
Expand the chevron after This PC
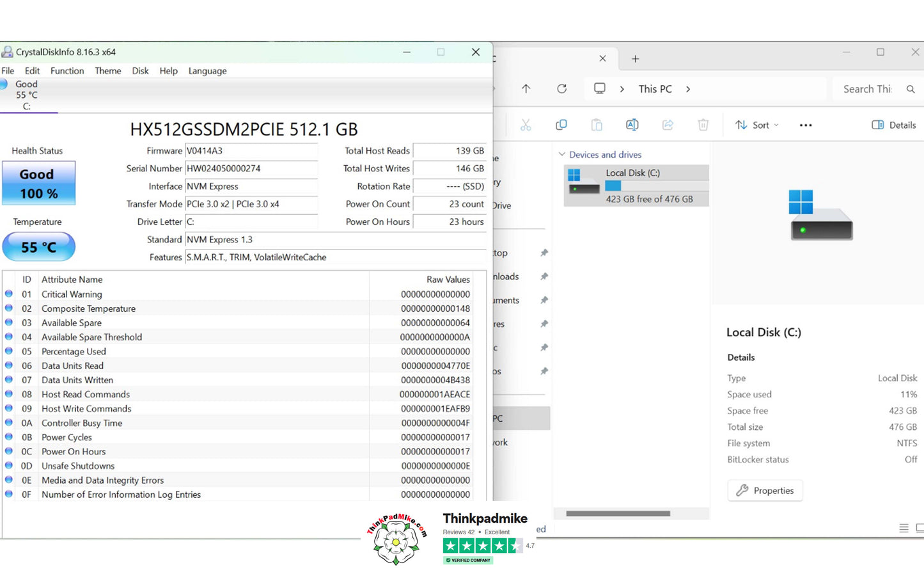688,89
